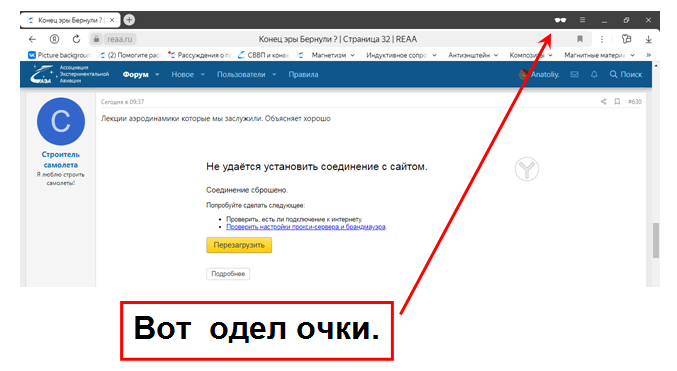The width and height of the screenshot is (677, 371).
Task: Open the 'Правила' navigation item
Action: tap(304, 75)
